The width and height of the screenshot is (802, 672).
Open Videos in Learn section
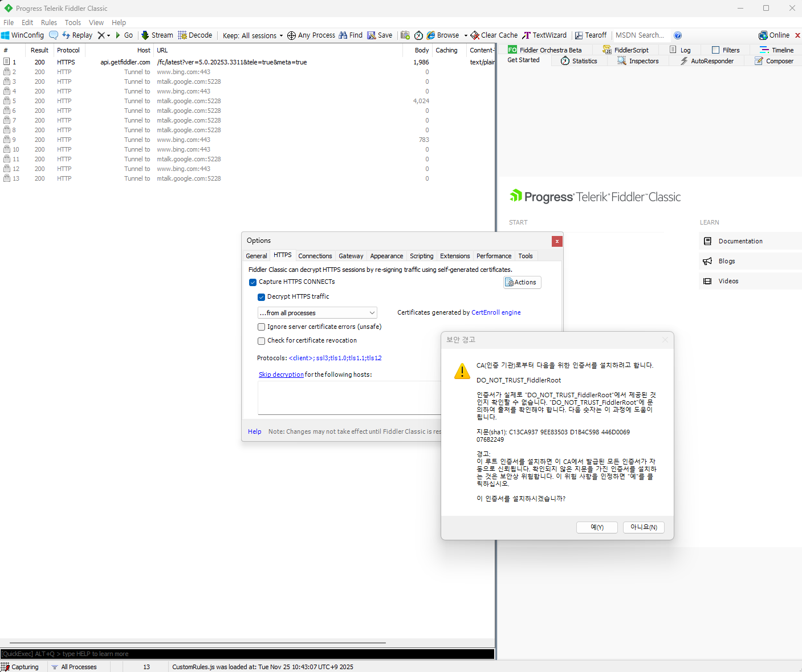(x=750, y=281)
